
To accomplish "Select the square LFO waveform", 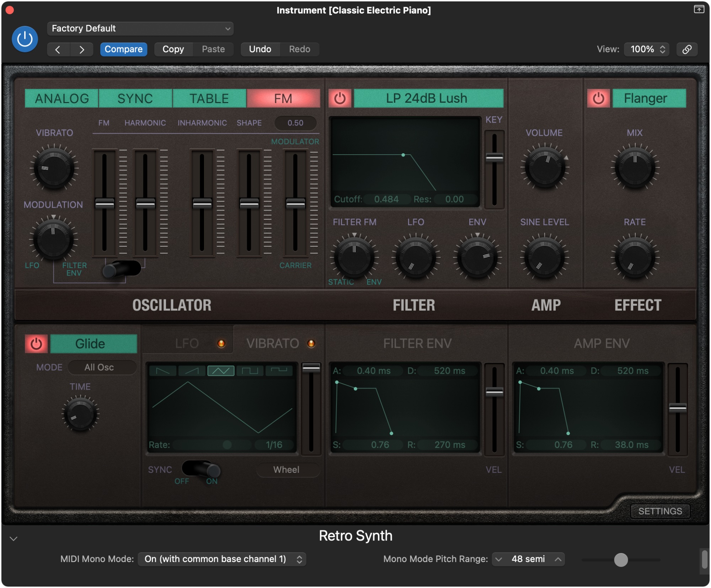I will tap(250, 371).
